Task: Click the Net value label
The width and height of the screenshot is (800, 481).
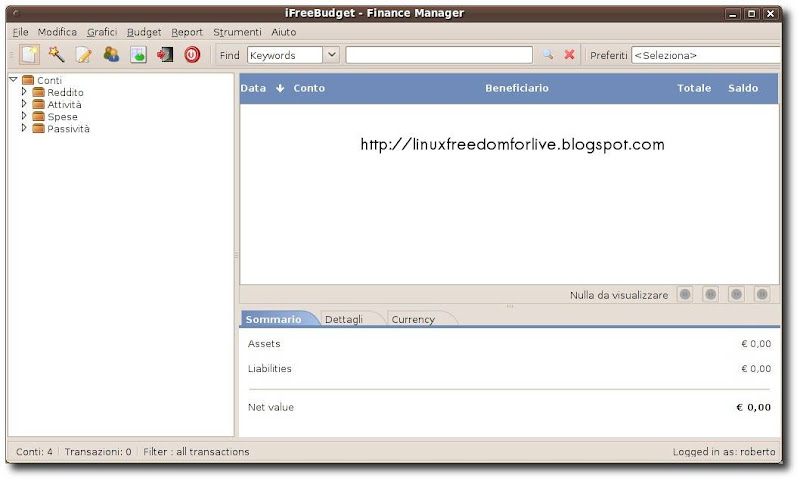Action: (x=271, y=407)
